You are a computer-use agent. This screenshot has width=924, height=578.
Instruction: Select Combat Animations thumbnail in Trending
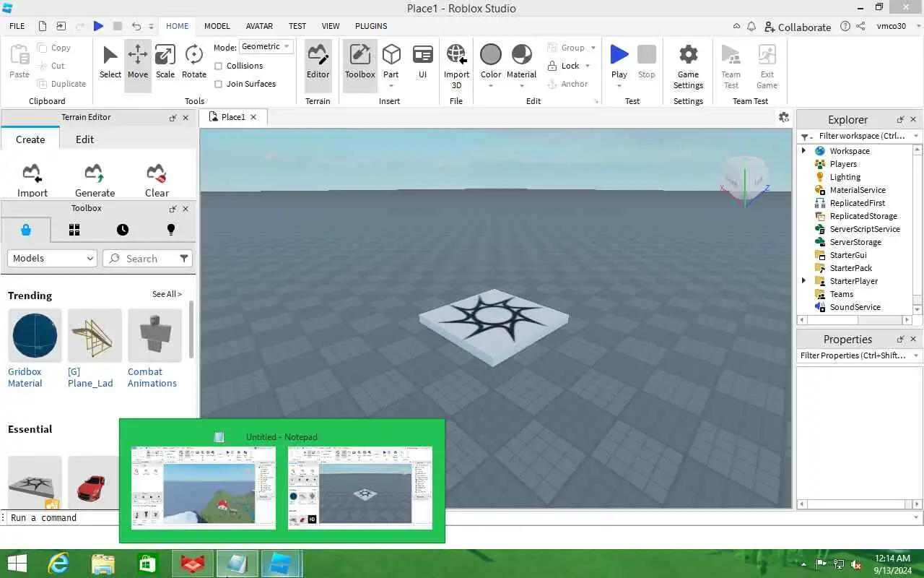coord(154,335)
